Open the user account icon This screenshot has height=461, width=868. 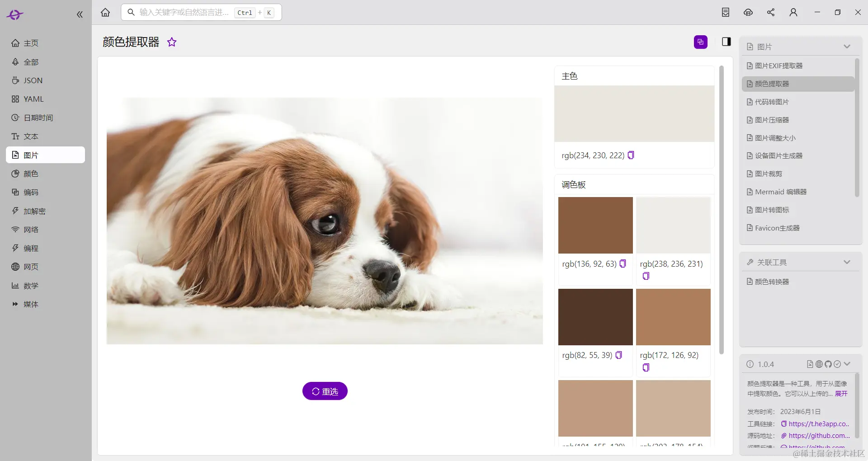pyautogui.click(x=793, y=13)
